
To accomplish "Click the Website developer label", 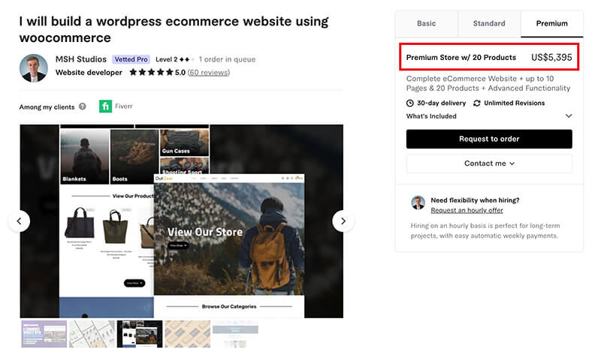I will pyautogui.click(x=89, y=73).
